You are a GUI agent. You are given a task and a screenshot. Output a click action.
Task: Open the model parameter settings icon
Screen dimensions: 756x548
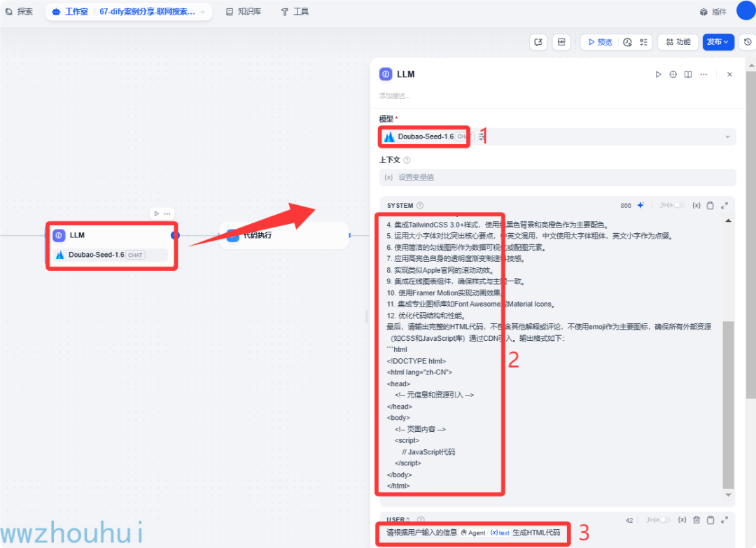[482, 136]
